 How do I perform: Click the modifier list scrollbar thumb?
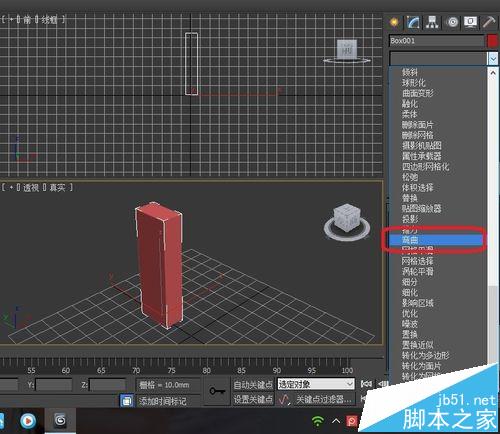click(493, 325)
